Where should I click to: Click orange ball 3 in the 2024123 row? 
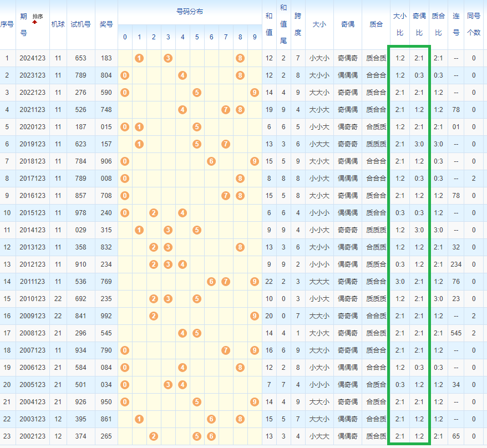click(x=168, y=58)
